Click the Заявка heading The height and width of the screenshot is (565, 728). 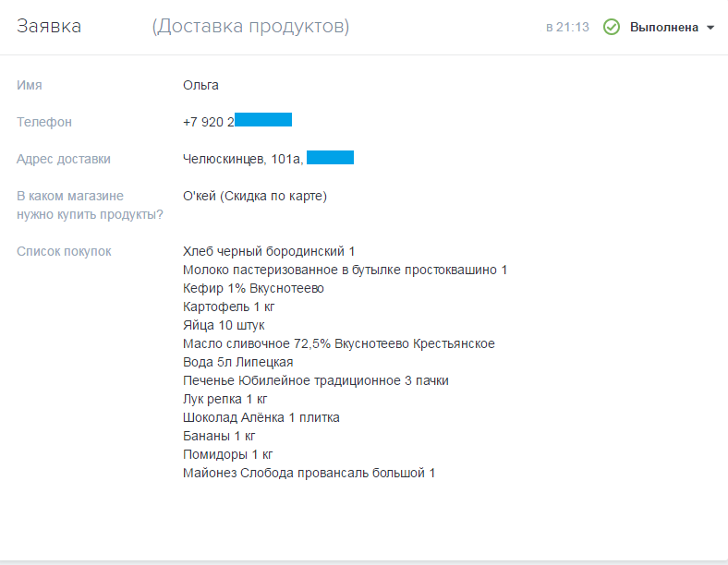coord(49,27)
